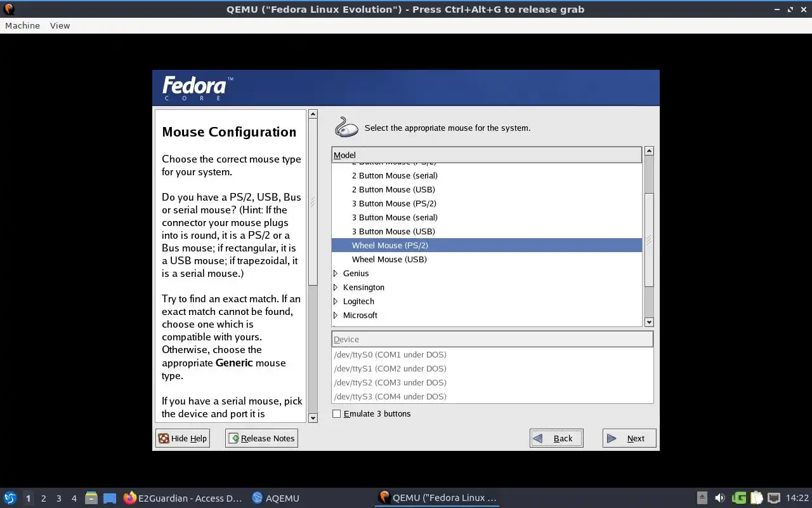Select Wheel Mouse (PS/2) row
Image resolution: width=812 pixels, height=508 pixels.
tap(487, 245)
